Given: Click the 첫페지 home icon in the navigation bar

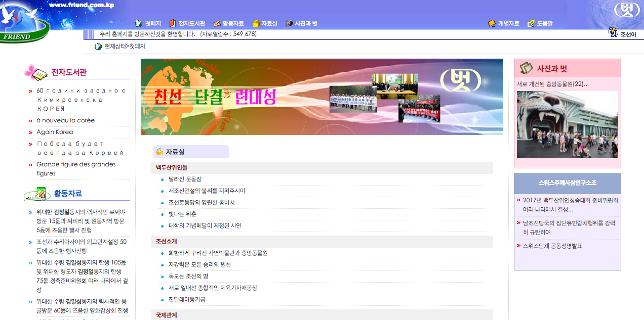Looking at the screenshot, I should tap(139, 23).
